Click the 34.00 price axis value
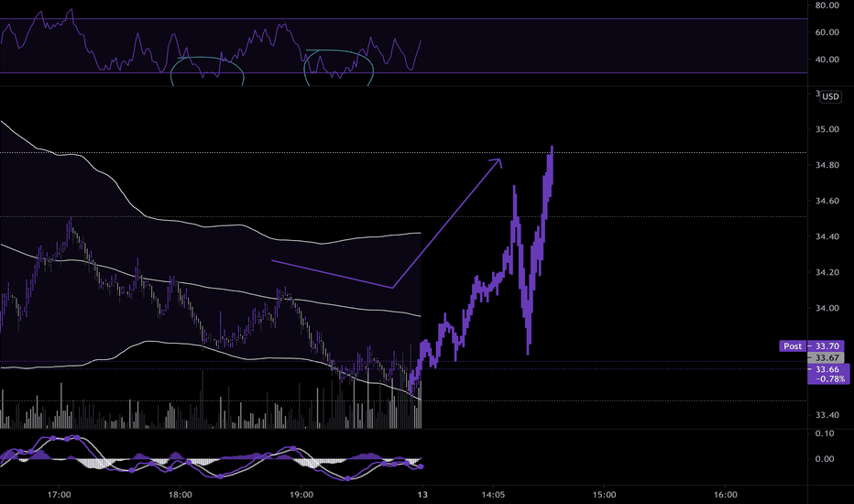The width and height of the screenshot is (854, 504). coord(827,309)
